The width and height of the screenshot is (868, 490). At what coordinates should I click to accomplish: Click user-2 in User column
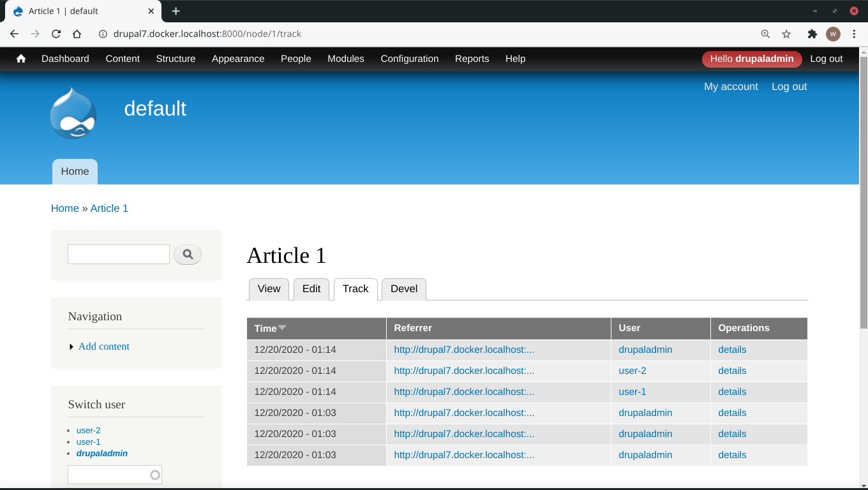[x=632, y=371]
